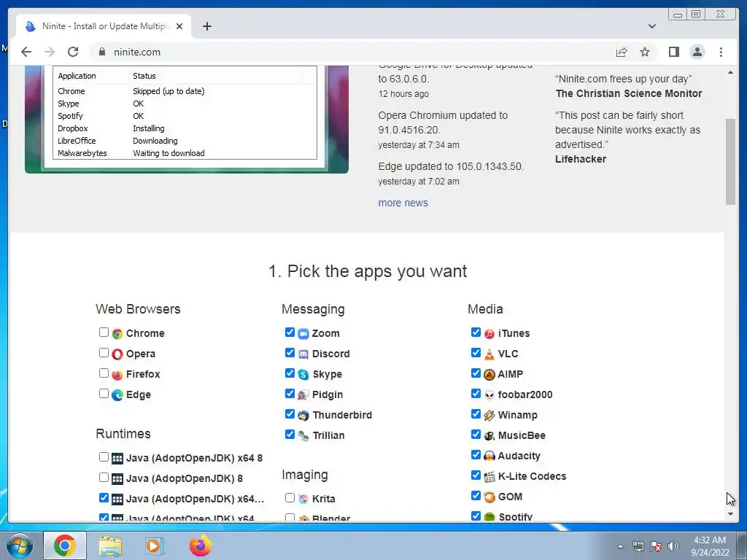Open Firefox from the taskbar
Screen dimensions: 747x560
tap(200, 545)
